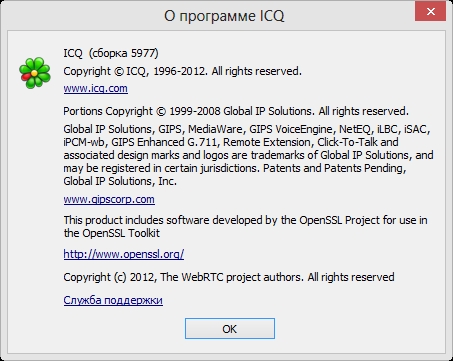Follow the http://www.openssl.org/ link

point(124,254)
